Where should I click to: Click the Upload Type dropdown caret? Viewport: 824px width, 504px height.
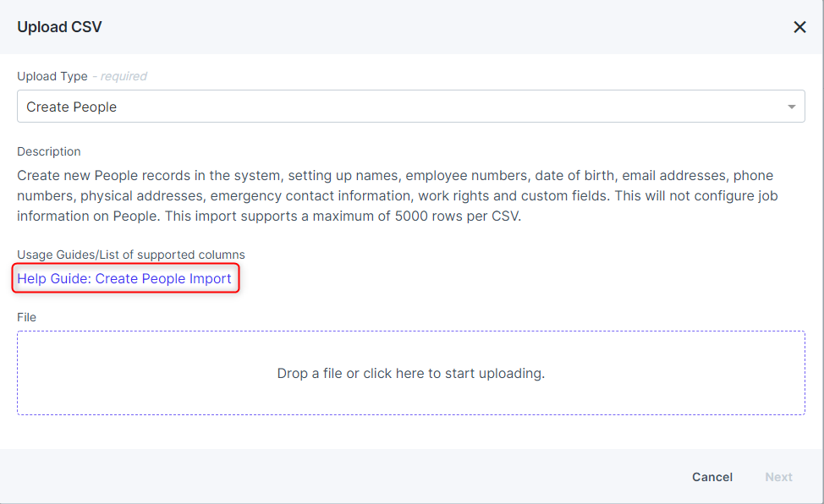coord(792,106)
